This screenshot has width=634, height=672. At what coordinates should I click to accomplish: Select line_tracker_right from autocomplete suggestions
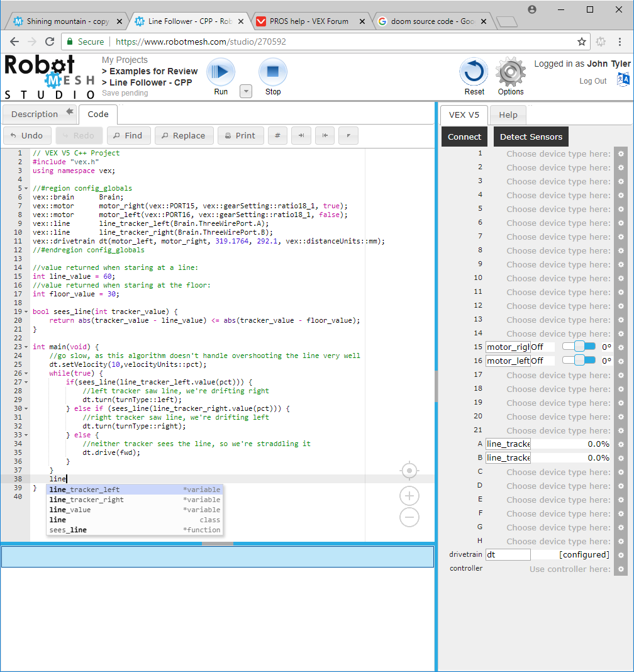pos(87,500)
